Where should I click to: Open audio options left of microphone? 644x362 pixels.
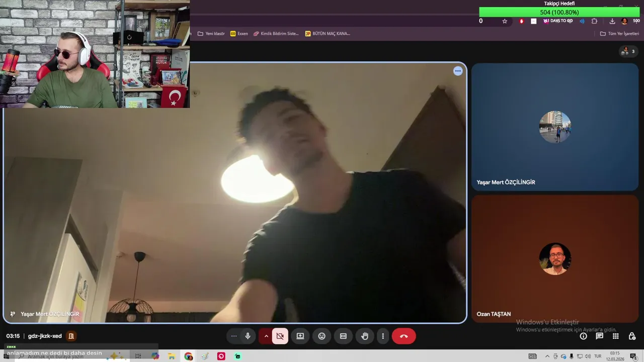[234, 336]
